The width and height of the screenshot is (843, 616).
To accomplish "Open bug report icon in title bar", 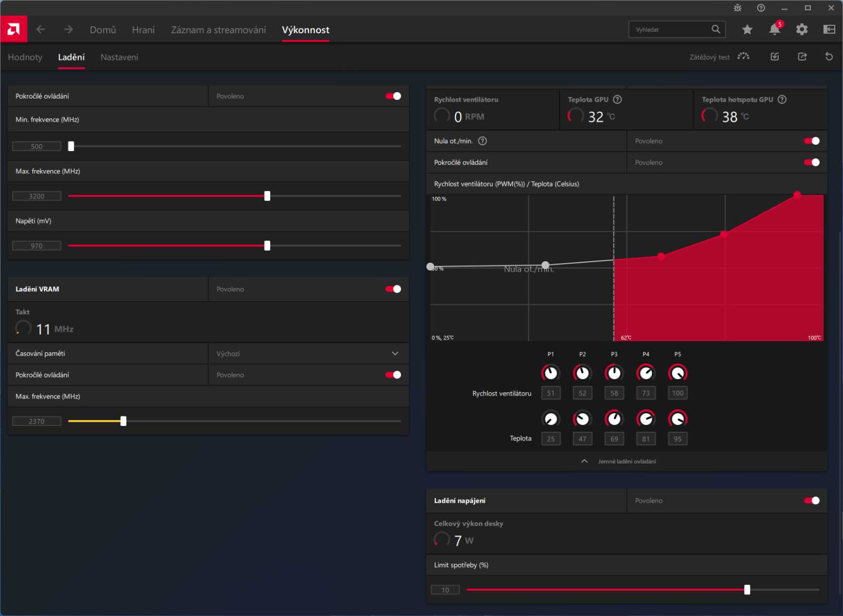I will 738,8.
